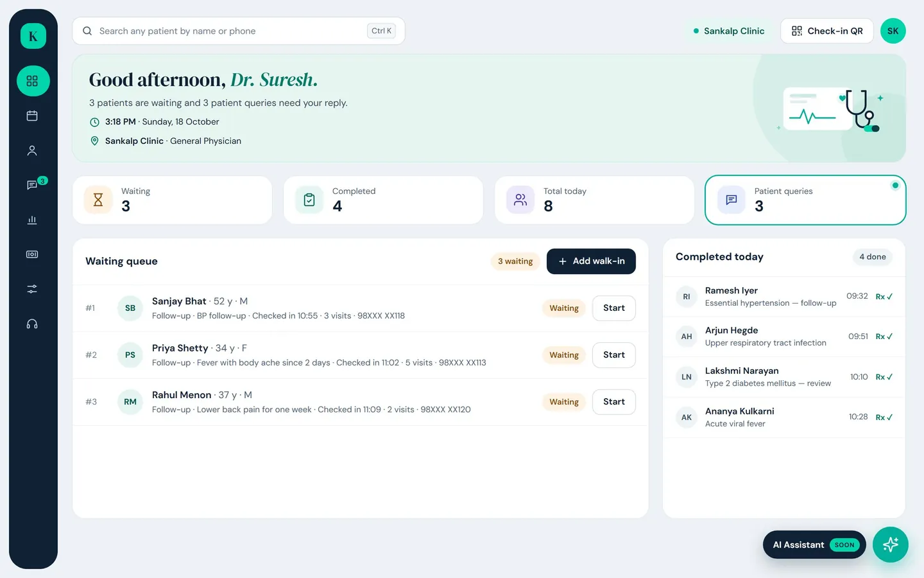The width and height of the screenshot is (924, 578).
Task: Click the Rx check for Ramesh Iyer
Action: click(x=884, y=297)
